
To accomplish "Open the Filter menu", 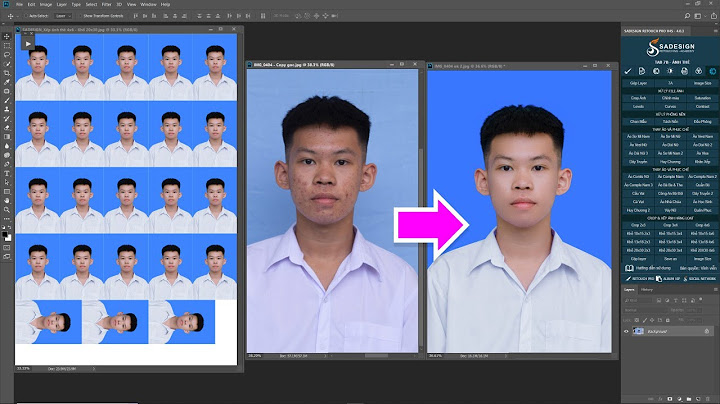I will pyautogui.click(x=107, y=4).
